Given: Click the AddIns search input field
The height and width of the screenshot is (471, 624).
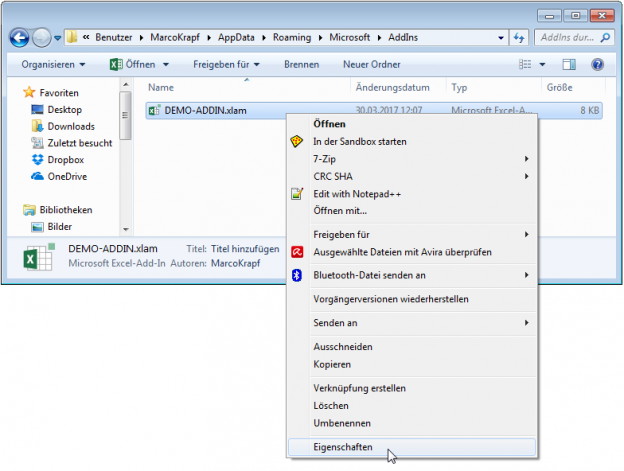Looking at the screenshot, I should pos(565,38).
